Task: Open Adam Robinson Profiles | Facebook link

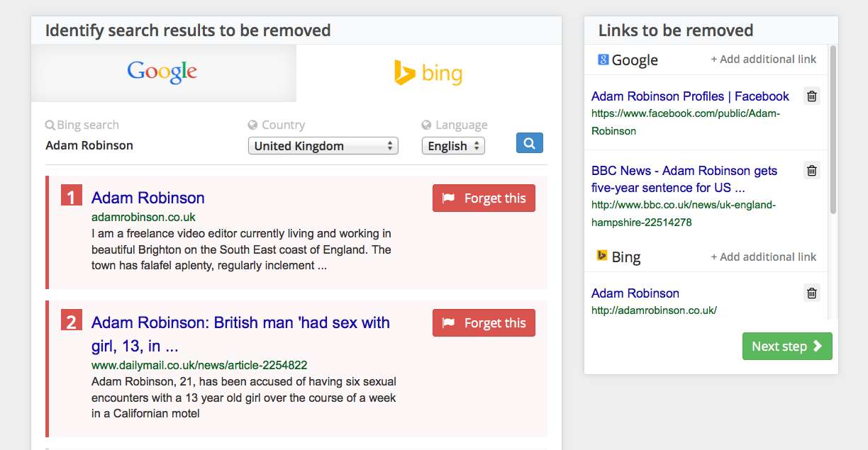Action: [x=690, y=96]
